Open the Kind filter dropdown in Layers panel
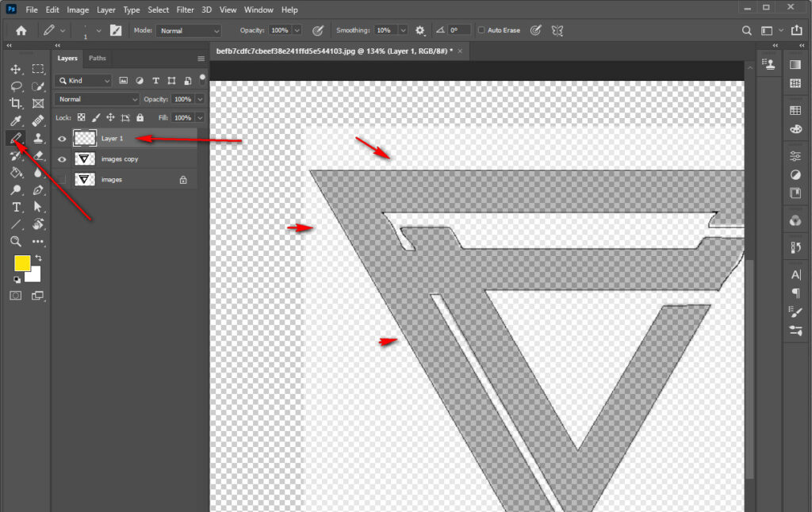The height and width of the screenshot is (512, 812). (82, 80)
